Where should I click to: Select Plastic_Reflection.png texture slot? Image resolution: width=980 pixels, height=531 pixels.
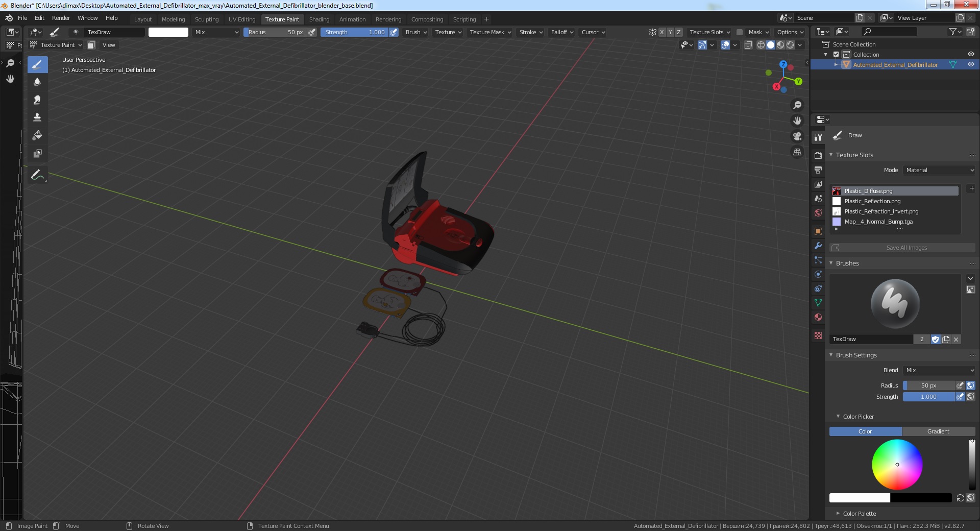(x=895, y=201)
